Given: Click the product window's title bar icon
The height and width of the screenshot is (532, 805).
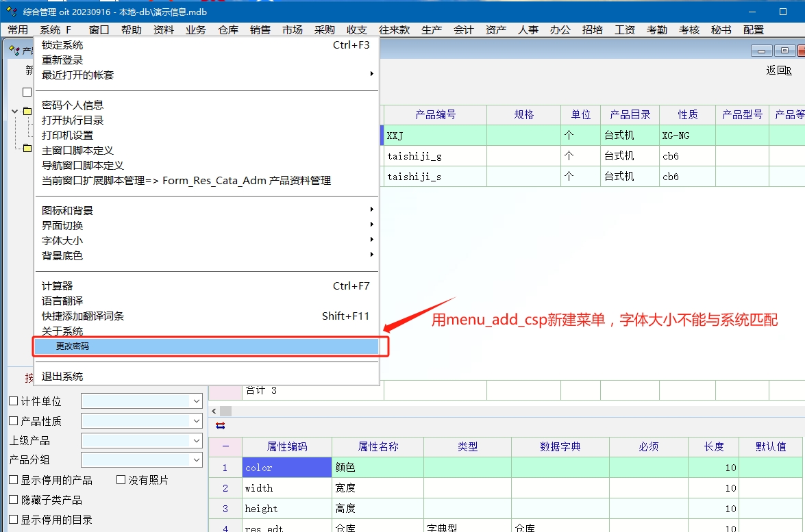Looking at the screenshot, I should coord(14,51).
